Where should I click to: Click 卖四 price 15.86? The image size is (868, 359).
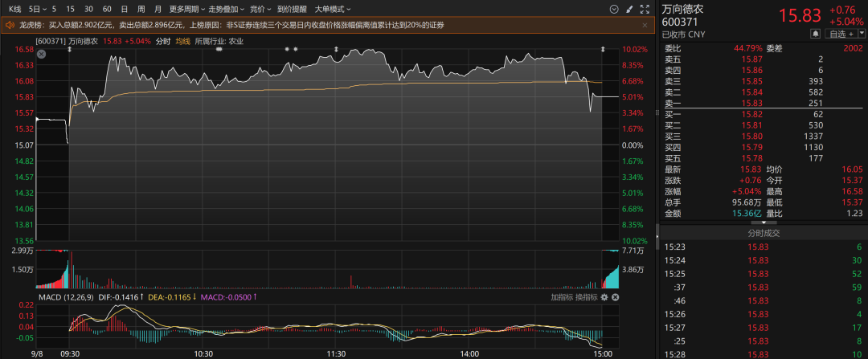[751, 70]
